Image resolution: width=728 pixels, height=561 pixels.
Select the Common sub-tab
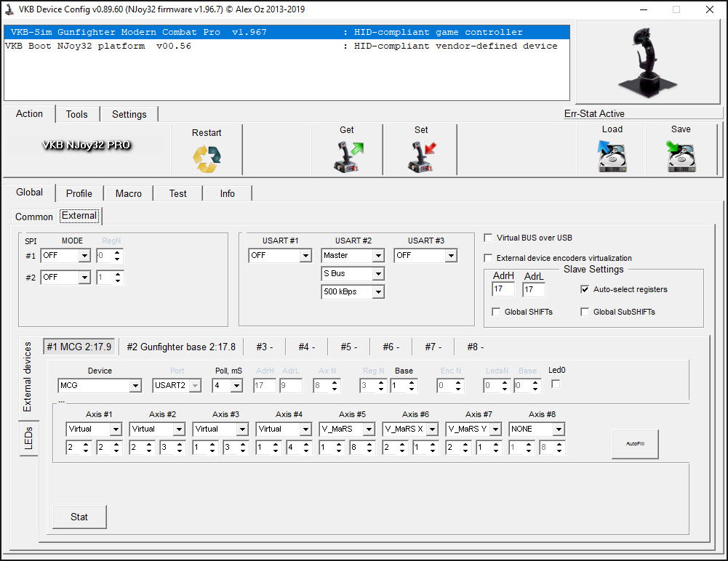[34, 217]
